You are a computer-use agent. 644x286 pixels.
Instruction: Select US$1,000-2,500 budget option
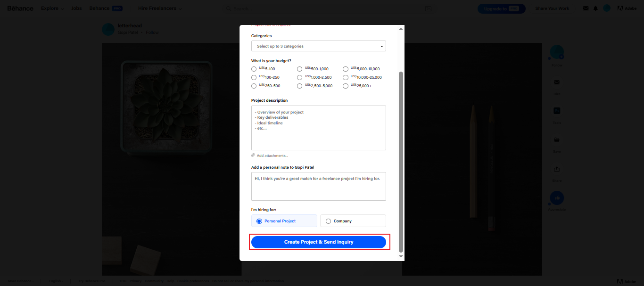click(300, 78)
